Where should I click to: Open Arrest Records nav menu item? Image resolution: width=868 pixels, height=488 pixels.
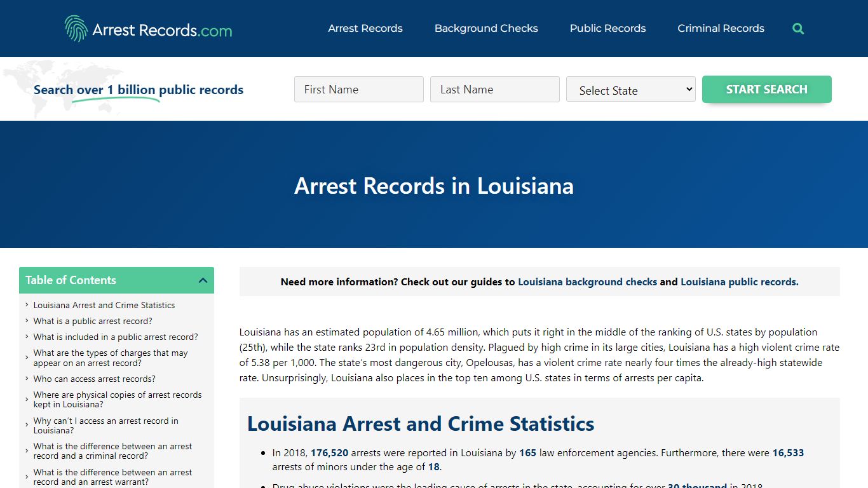365,29
